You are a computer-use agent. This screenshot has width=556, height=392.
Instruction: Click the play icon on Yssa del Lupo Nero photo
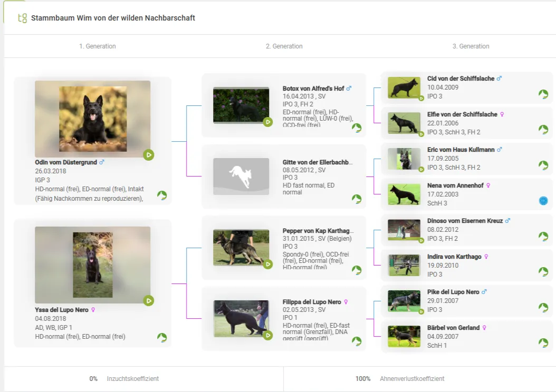(149, 300)
